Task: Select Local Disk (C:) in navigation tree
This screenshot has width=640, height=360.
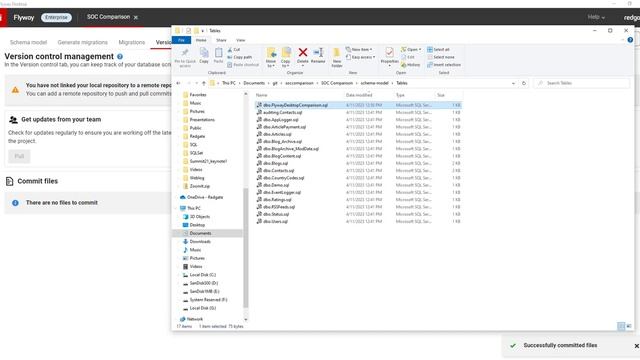Action: pyautogui.click(x=202, y=275)
